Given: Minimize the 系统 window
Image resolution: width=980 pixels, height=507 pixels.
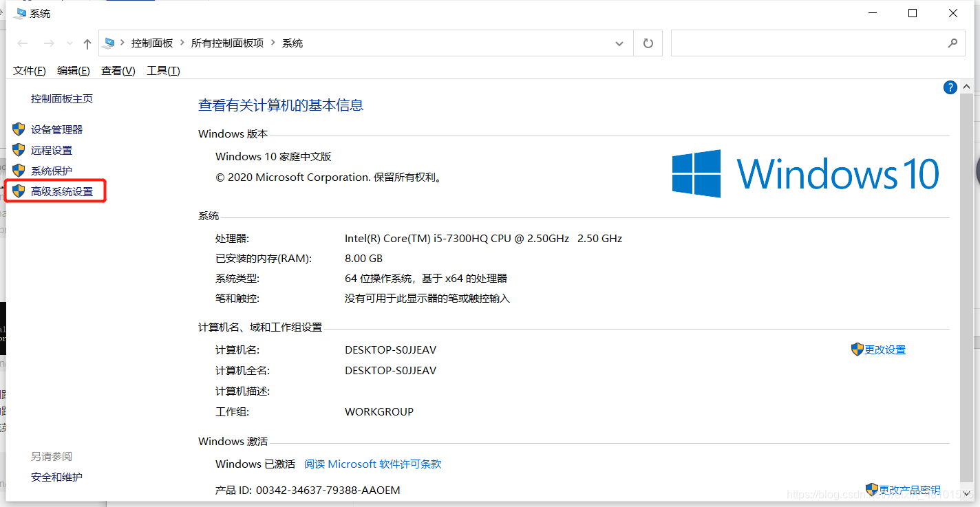Looking at the screenshot, I should [872, 13].
